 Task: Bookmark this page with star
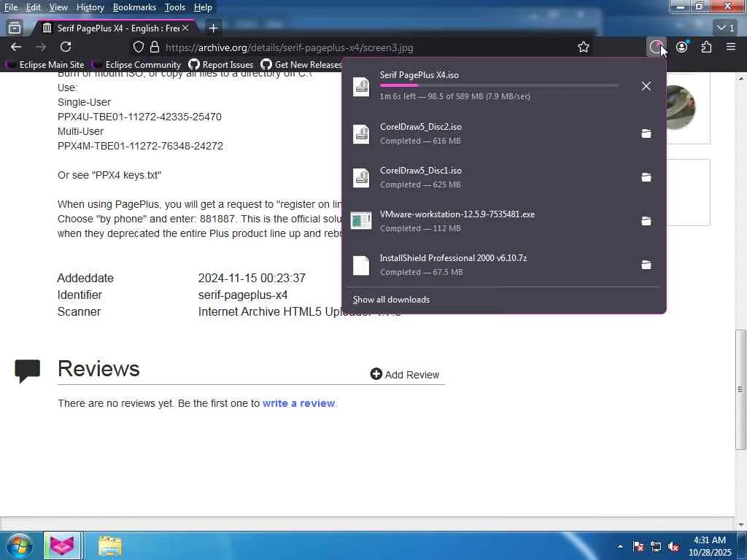pos(584,47)
